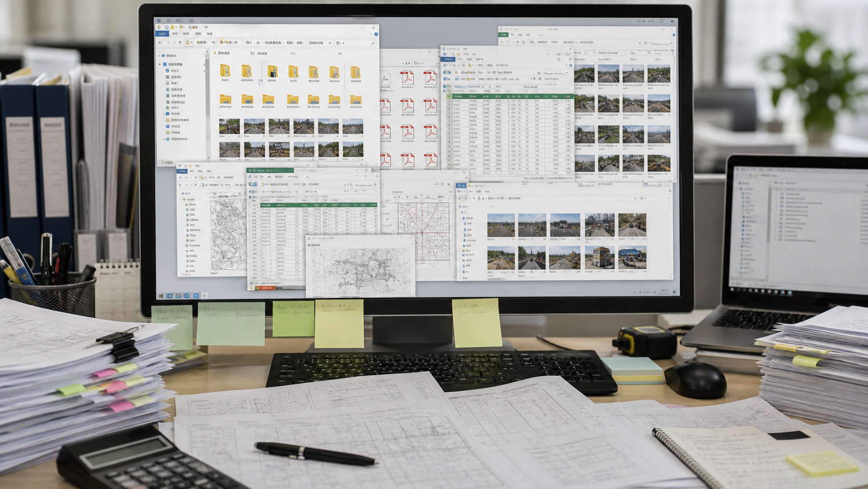Open the blue truck photo in lower-right explorer
Viewport: 868px width, 489px height.
coord(632,258)
